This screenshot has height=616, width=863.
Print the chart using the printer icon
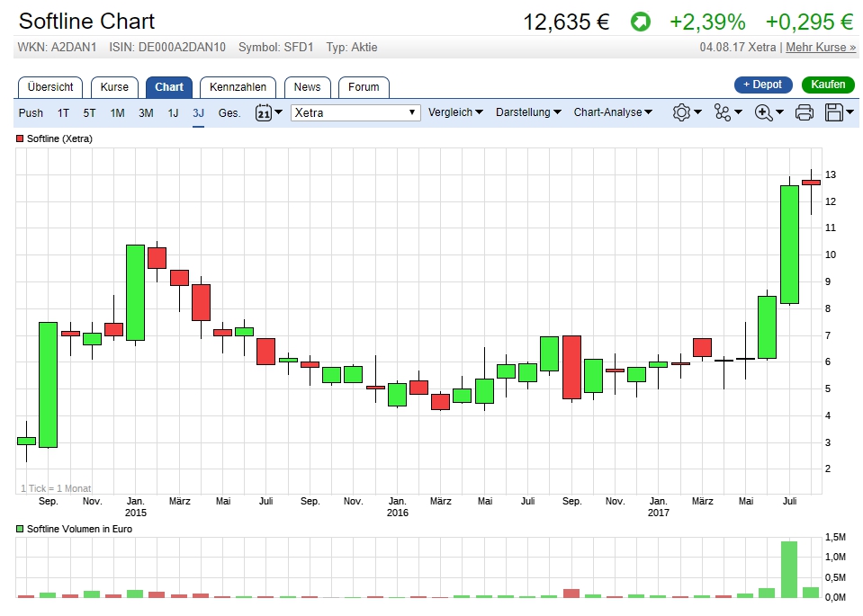805,112
